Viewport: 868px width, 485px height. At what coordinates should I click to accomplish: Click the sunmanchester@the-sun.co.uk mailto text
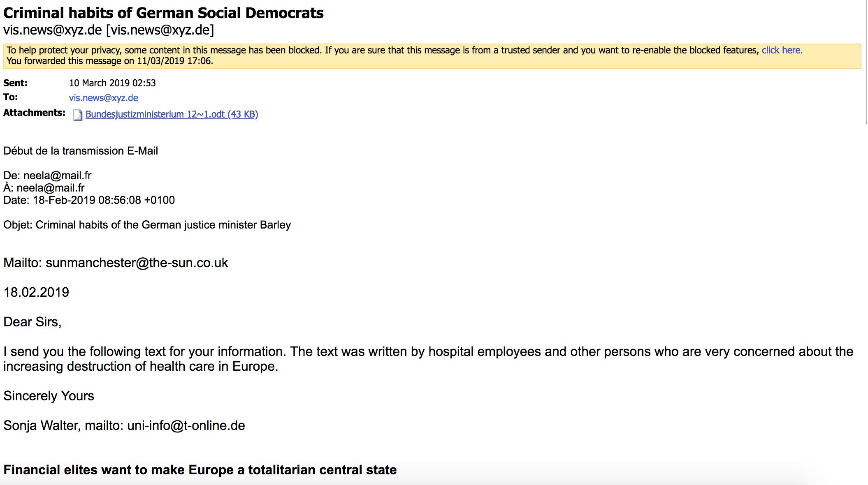coord(137,263)
